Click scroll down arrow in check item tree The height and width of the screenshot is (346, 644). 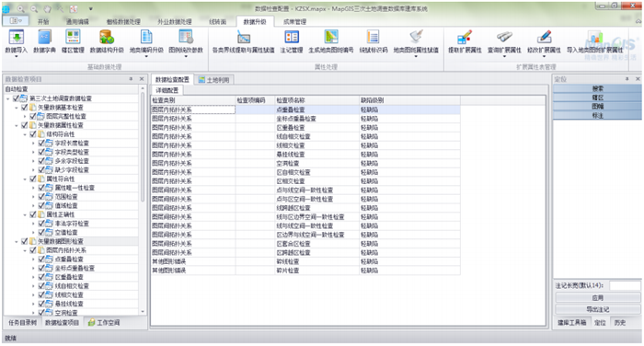(143, 312)
